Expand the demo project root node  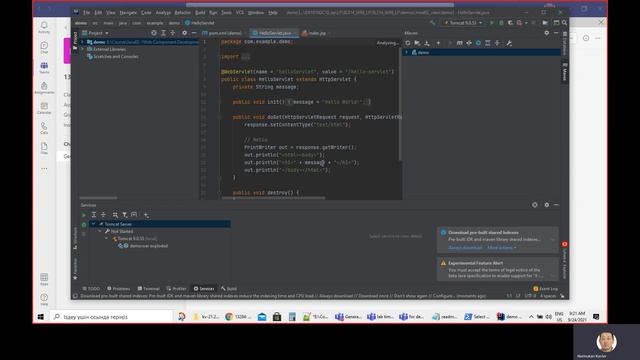point(82,42)
